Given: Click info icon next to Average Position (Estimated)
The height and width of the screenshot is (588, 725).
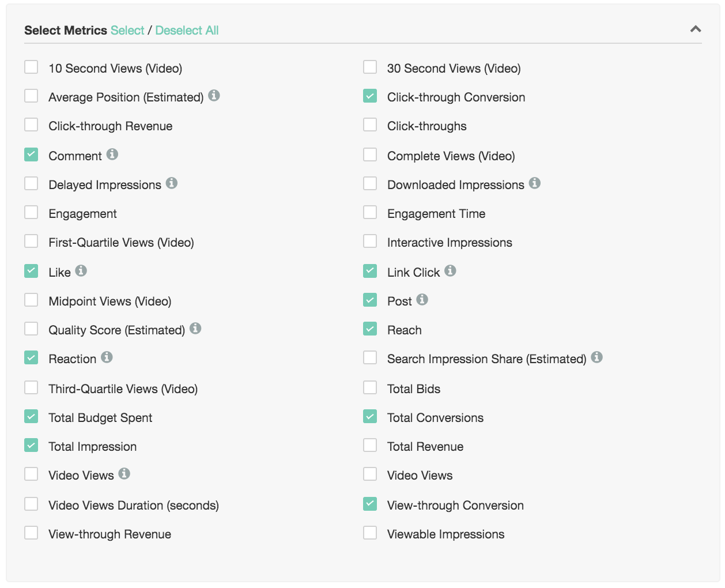Looking at the screenshot, I should (x=214, y=96).
